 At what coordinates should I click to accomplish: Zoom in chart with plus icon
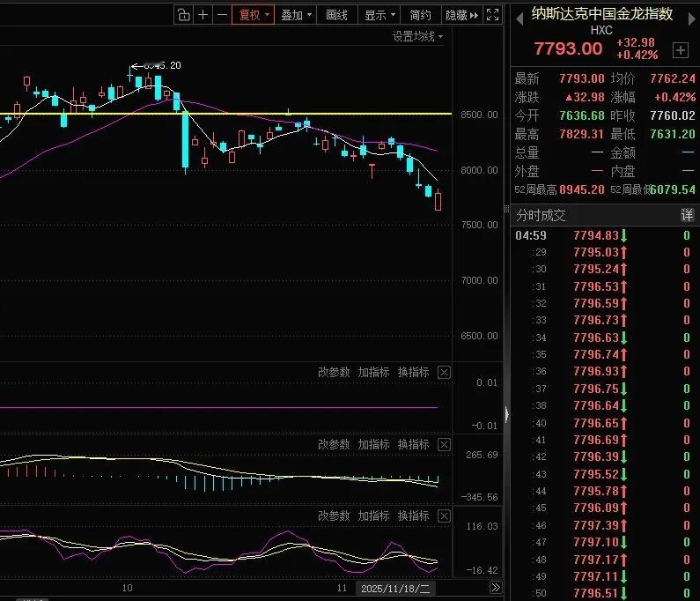click(203, 15)
